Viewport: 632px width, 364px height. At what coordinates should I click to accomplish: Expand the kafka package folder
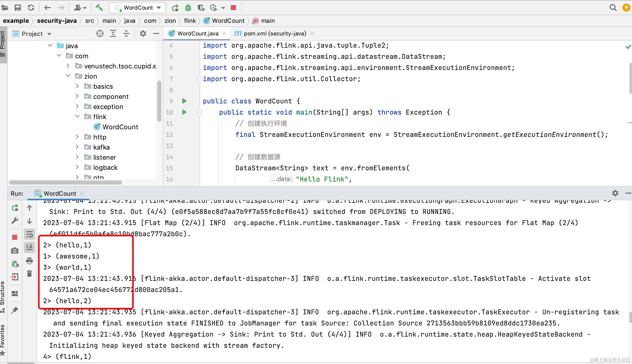pos(77,147)
